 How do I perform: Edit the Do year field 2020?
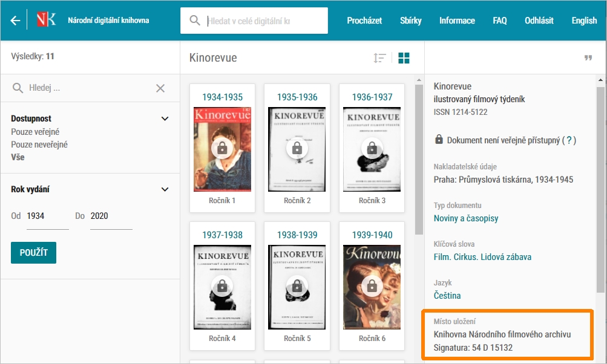pos(111,216)
